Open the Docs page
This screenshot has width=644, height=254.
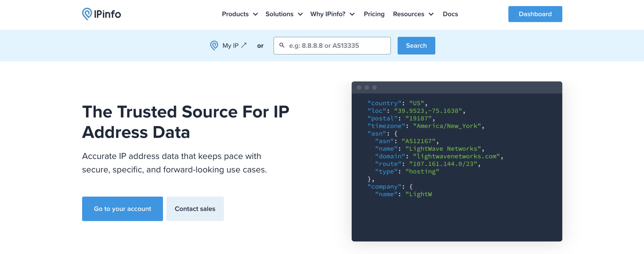point(450,14)
